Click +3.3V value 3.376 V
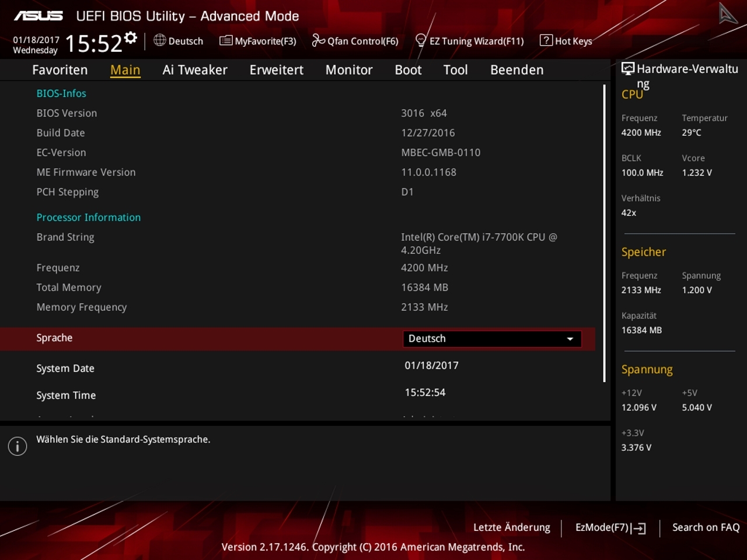The width and height of the screenshot is (747, 560). pyautogui.click(x=636, y=448)
